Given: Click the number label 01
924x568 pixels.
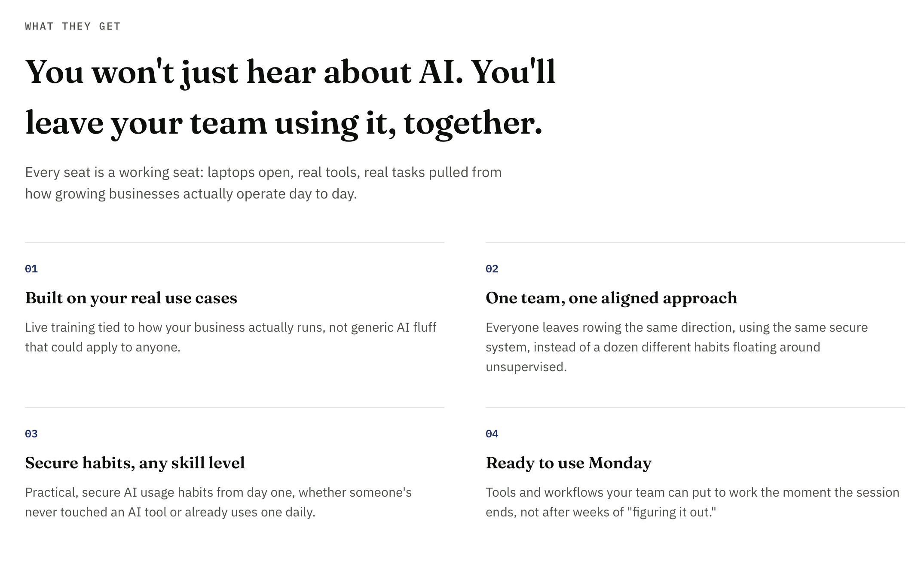Looking at the screenshot, I should coord(31,269).
